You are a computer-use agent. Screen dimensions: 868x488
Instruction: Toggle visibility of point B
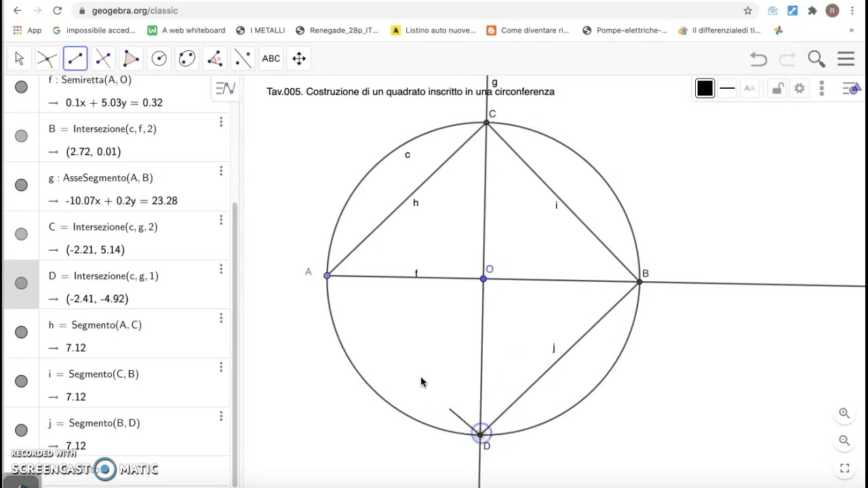pos(21,136)
